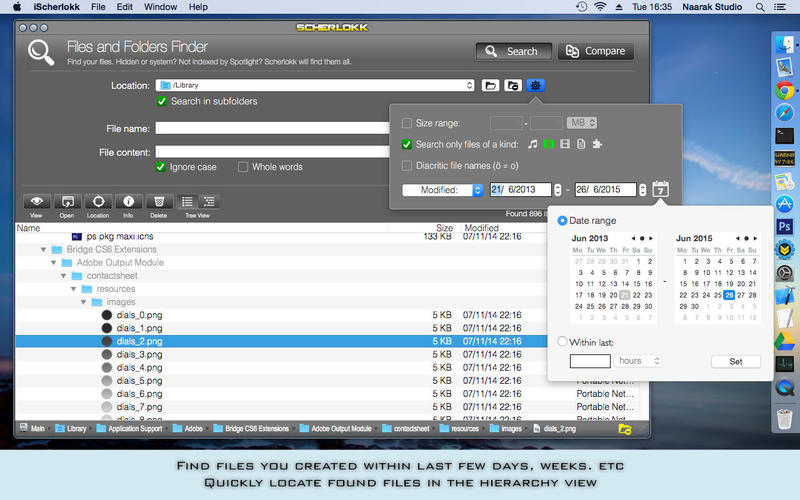Click the Set button in date popover
This screenshot has height=500, width=800.
[x=736, y=361]
